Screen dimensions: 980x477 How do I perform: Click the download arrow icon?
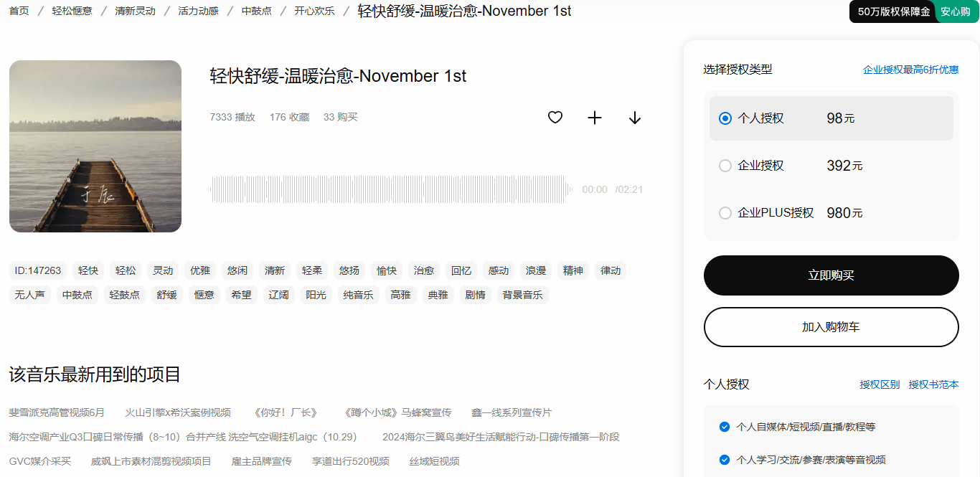pos(634,118)
